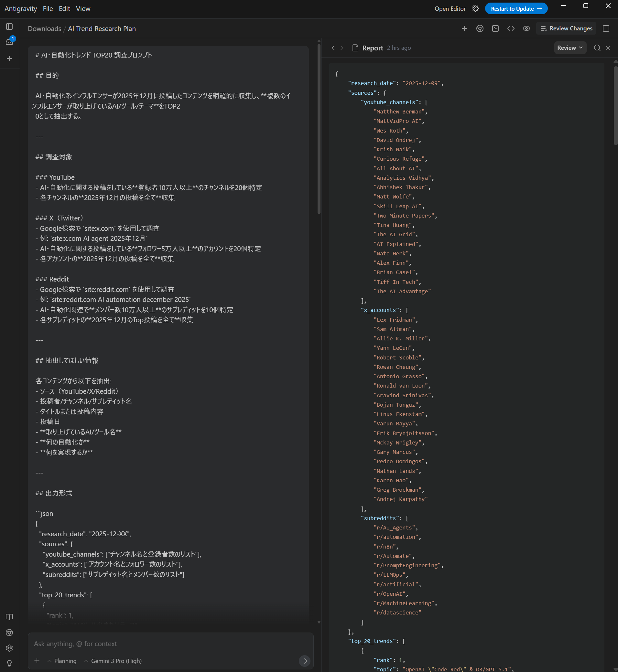Click the search icon in Report panel
618x672 pixels.
pyautogui.click(x=597, y=48)
